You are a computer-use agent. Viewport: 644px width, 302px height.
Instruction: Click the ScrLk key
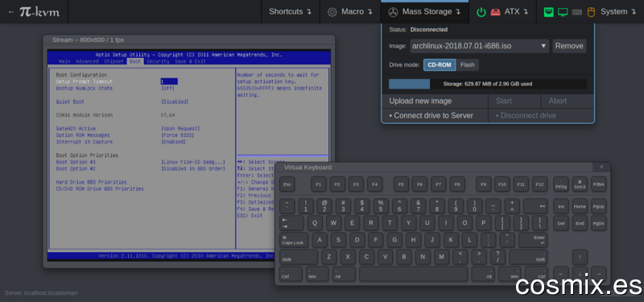click(x=580, y=184)
